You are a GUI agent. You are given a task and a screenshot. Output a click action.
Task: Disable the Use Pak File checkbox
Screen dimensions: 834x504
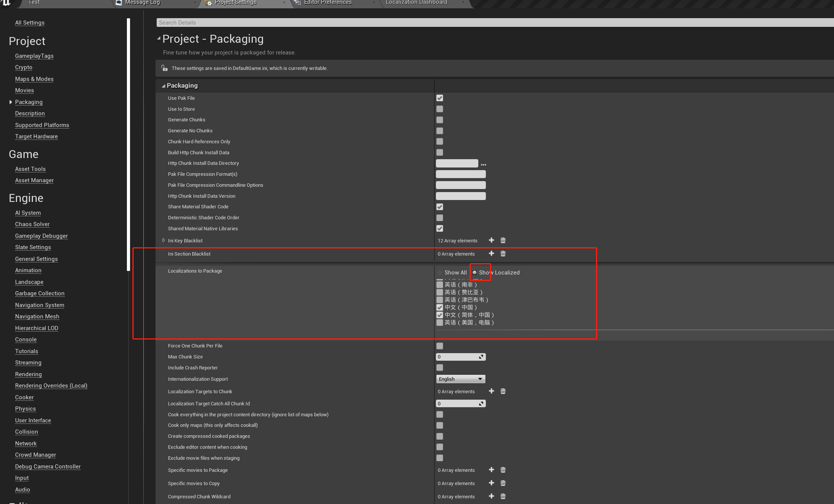[439, 98]
